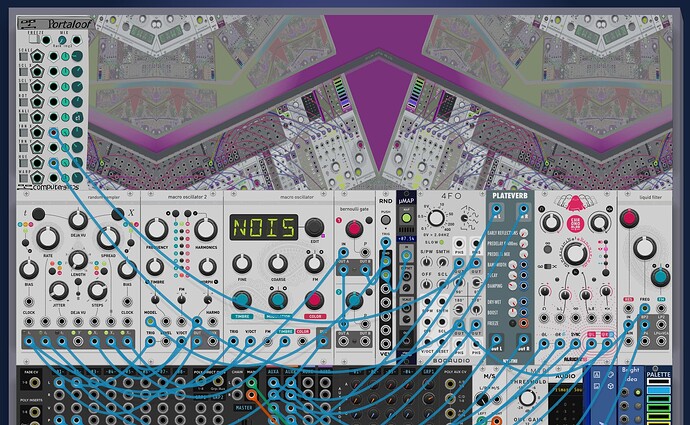Click the SPREAD knob on random sampler
The height and width of the screenshot is (425, 690).
click(x=108, y=238)
